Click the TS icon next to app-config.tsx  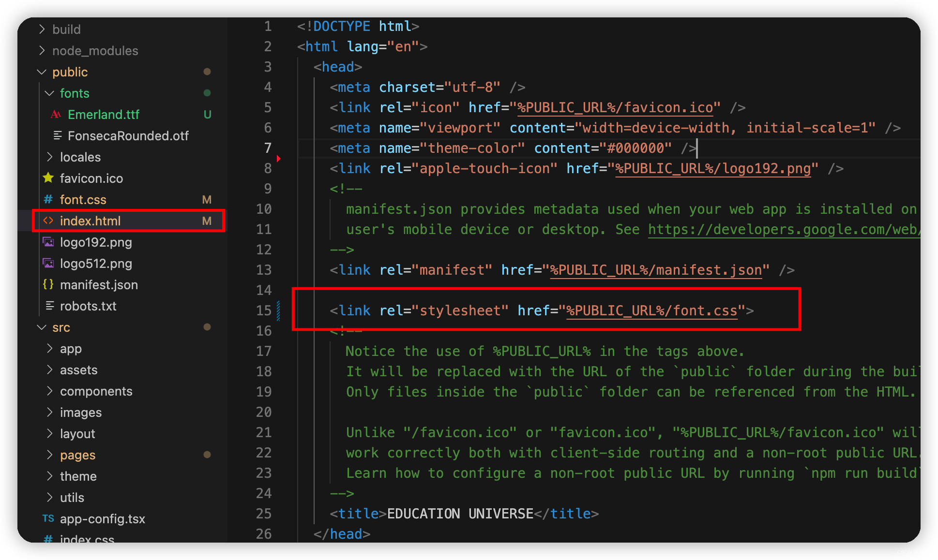pos(48,518)
